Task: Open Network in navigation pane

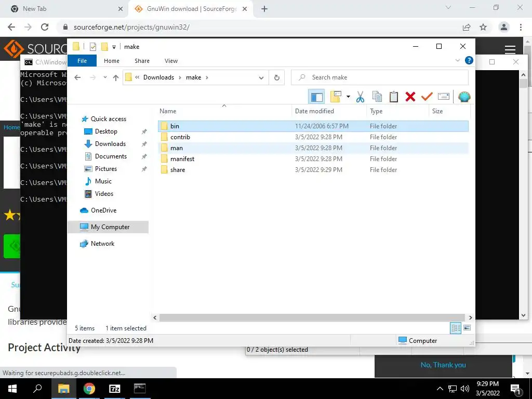Action: click(102, 244)
